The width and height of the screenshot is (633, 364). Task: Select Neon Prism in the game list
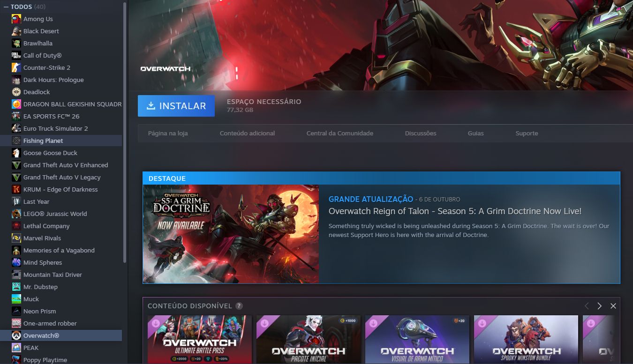point(61,312)
